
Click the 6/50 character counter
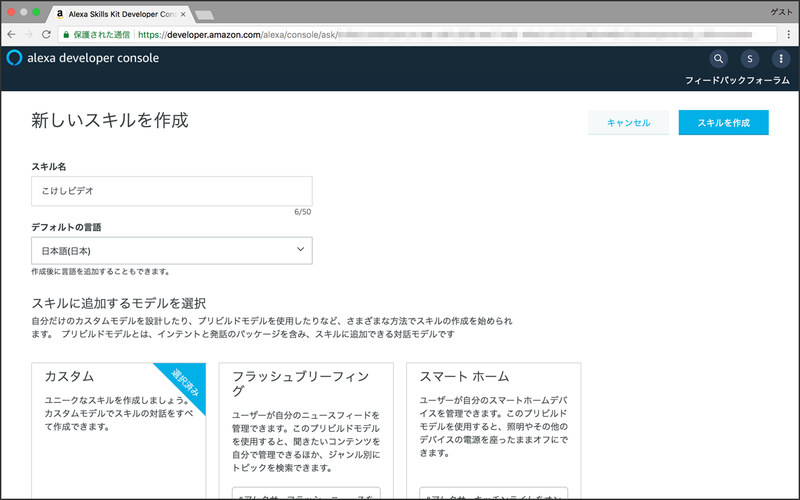point(303,212)
